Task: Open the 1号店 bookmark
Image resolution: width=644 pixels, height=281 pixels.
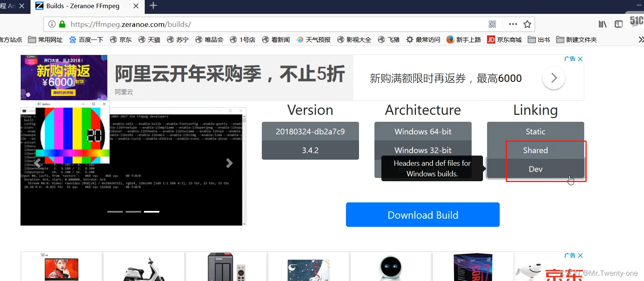Action: click(x=243, y=40)
